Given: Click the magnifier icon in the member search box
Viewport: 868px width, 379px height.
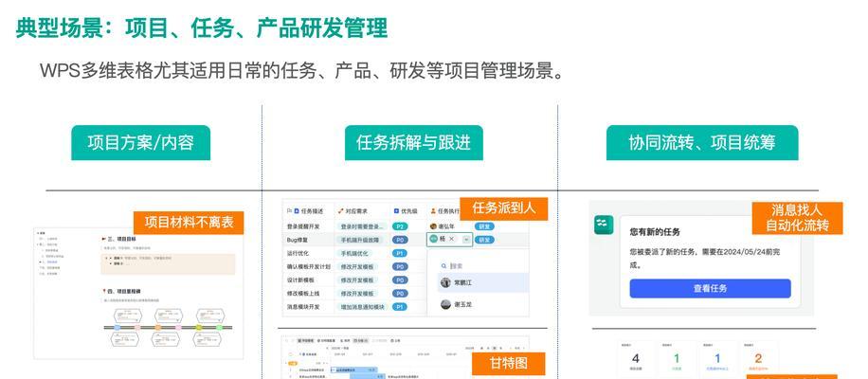Looking at the screenshot, I should tap(444, 266).
